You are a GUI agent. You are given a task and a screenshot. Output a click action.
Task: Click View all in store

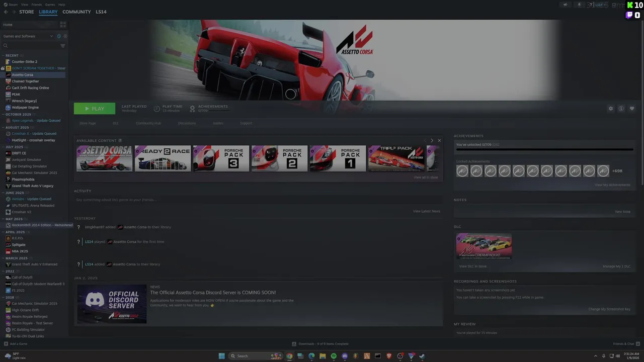[x=426, y=177]
